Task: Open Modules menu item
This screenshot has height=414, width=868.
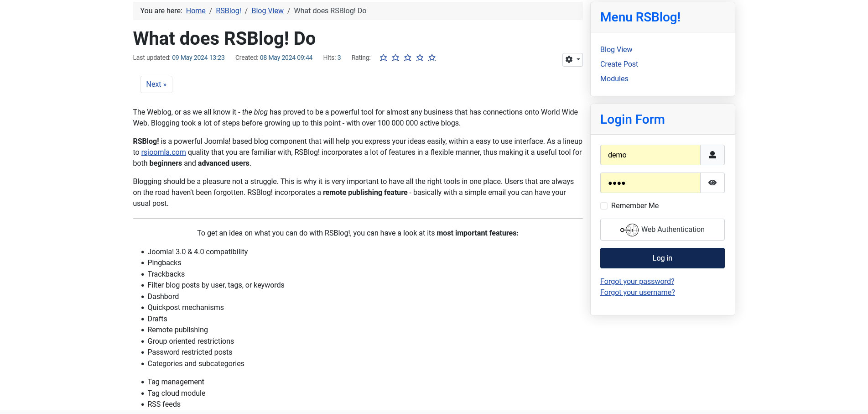Action: [x=614, y=79]
